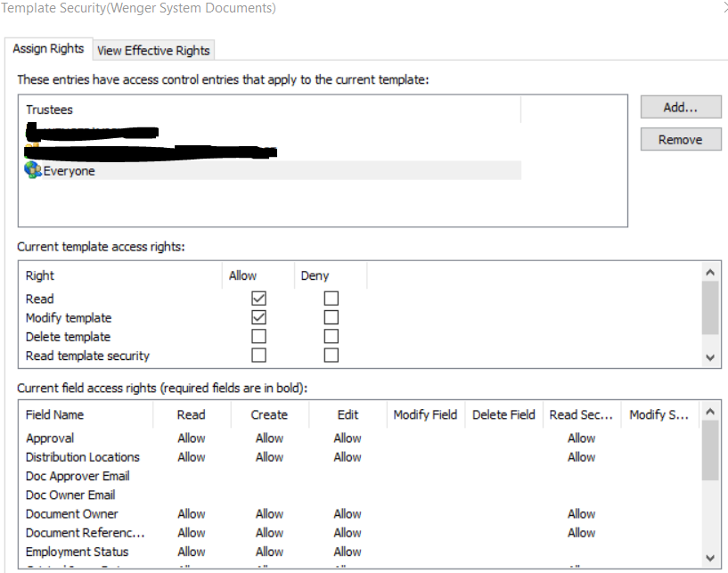
Task: Switch to View Effective Rights tab
Action: tap(153, 51)
